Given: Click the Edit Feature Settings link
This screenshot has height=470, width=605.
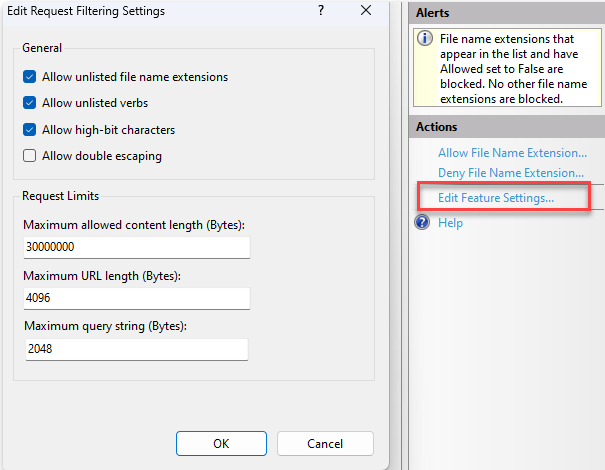Looking at the screenshot, I should tap(495, 198).
